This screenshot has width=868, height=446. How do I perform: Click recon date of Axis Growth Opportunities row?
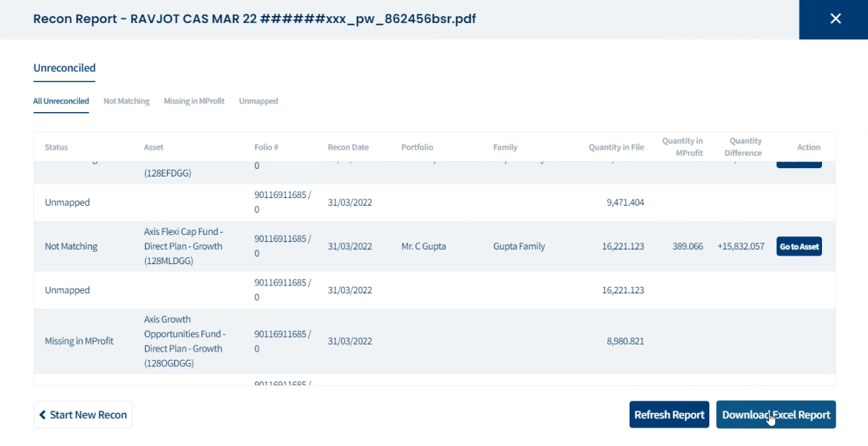tap(350, 342)
